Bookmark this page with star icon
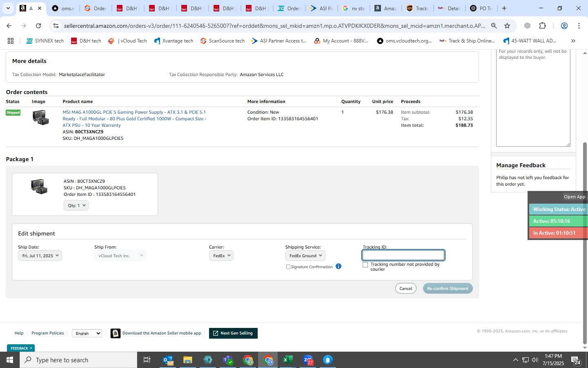Viewport: 588px width, 368px height. [x=507, y=26]
